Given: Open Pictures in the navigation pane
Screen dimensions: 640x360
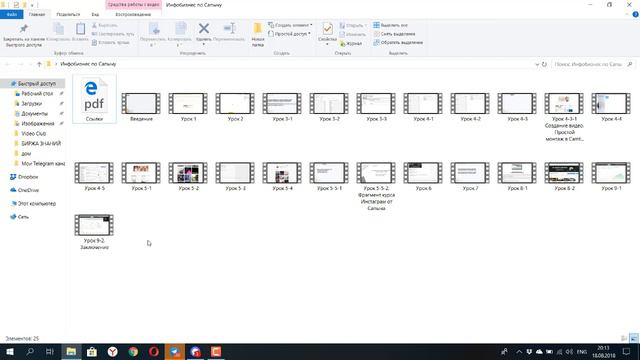Looking at the screenshot, I should tap(38, 124).
